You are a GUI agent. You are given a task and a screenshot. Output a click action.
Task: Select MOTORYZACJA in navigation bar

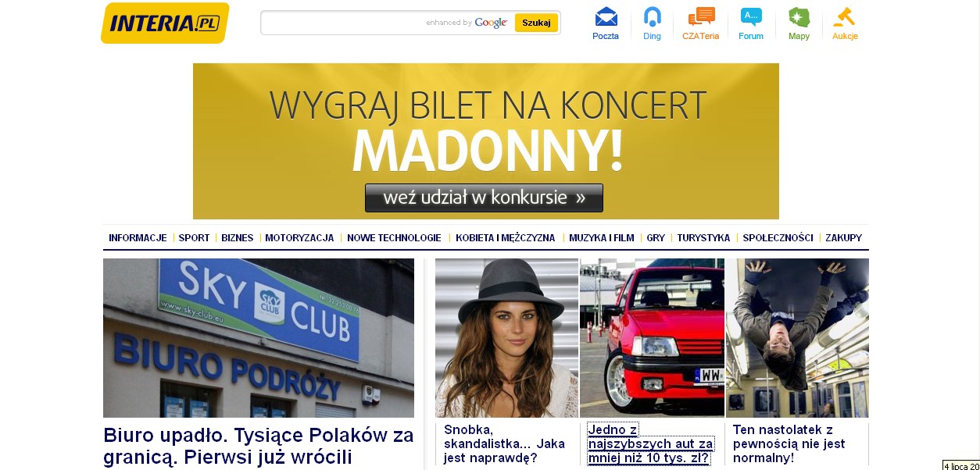point(299,238)
